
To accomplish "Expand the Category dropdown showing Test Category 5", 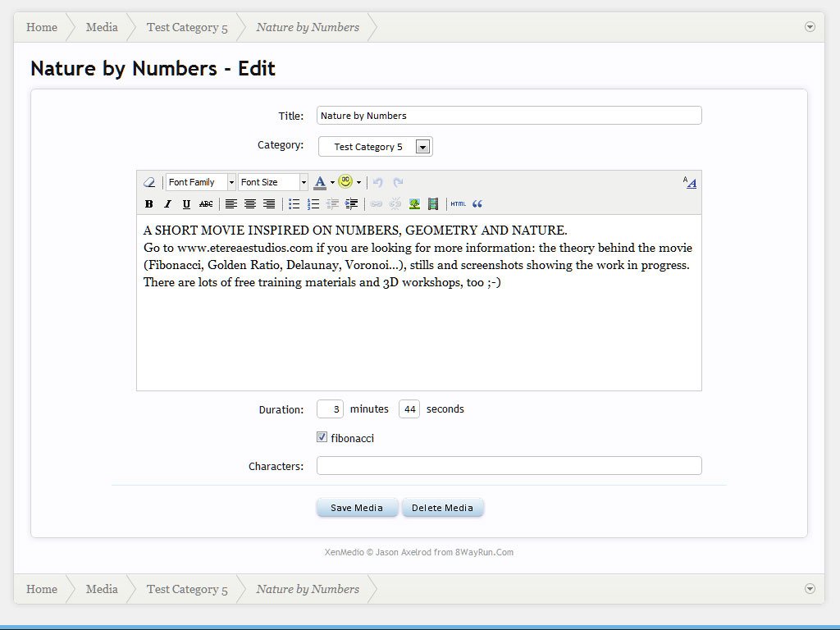I will click(422, 147).
